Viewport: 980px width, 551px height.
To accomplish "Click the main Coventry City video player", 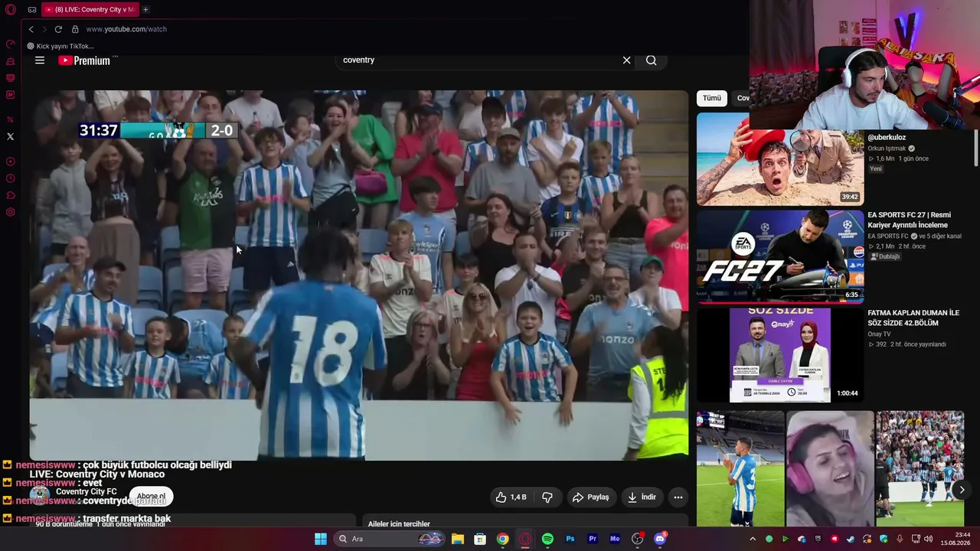I will [x=359, y=275].
